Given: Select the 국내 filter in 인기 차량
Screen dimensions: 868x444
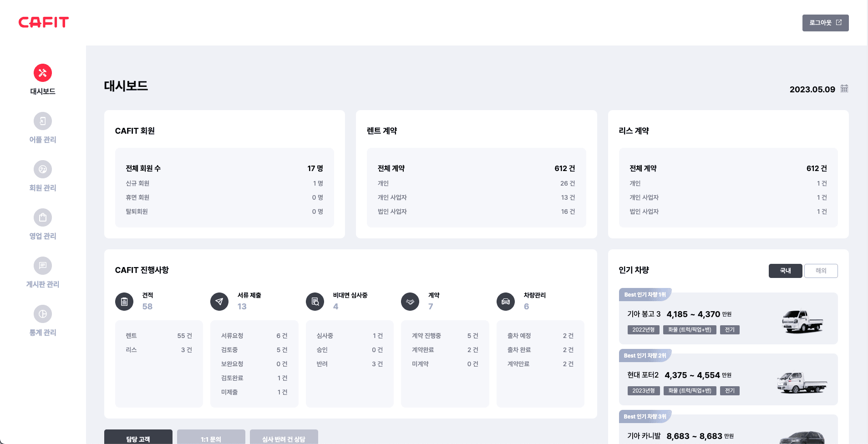Looking at the screenshot, I should [x=785, y=271].
